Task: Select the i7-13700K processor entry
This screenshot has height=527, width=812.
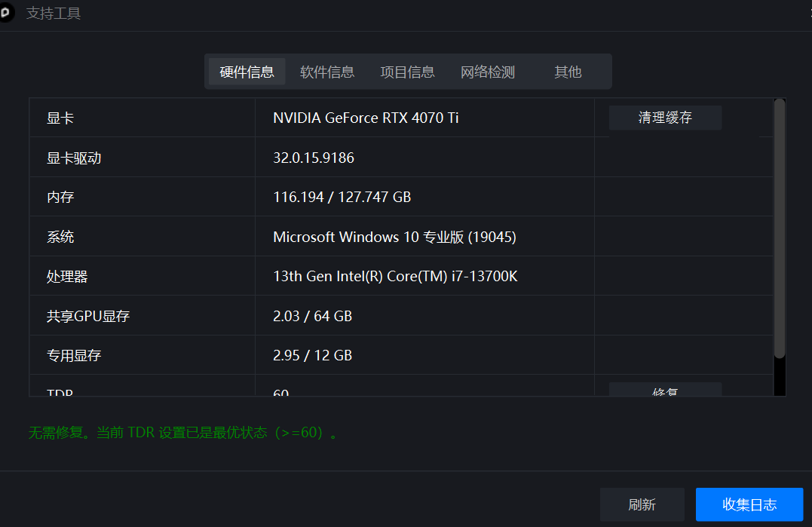Action: click(395, 277)
